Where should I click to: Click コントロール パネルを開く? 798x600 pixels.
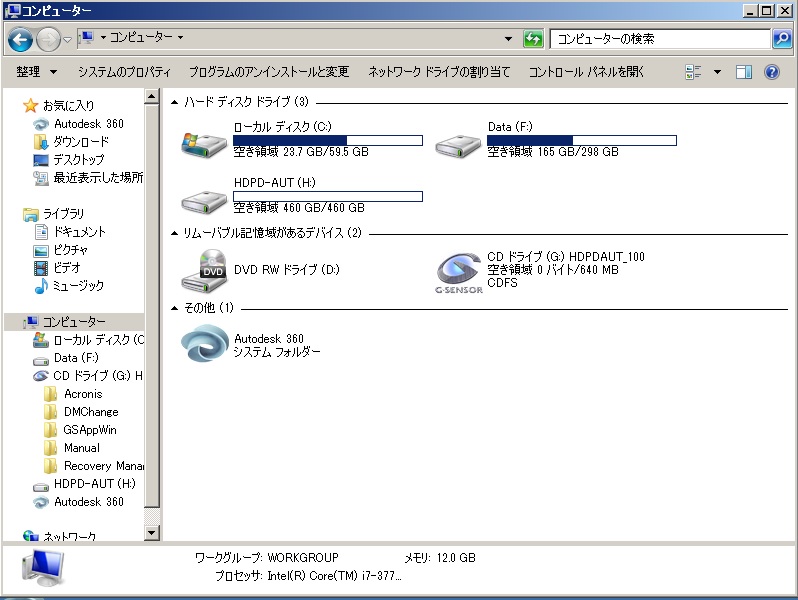[x=586, y=72]
